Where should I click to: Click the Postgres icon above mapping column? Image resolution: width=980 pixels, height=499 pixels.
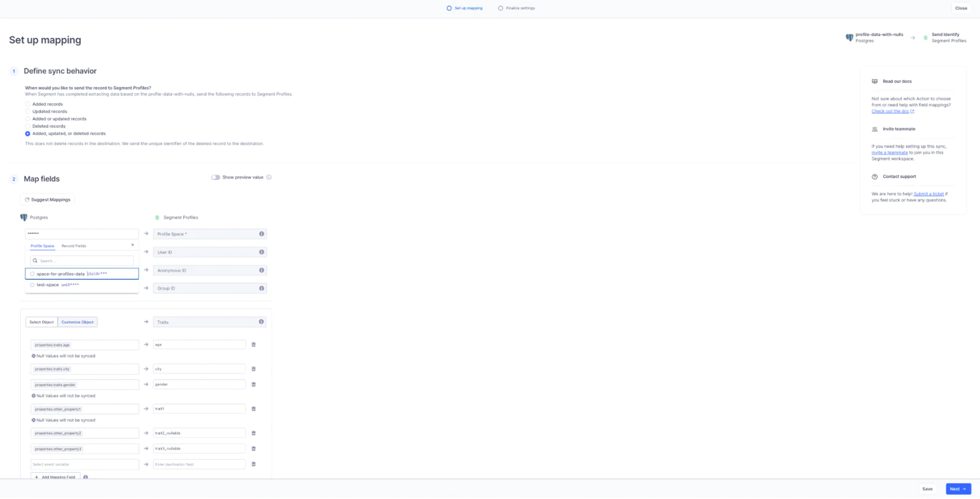click(24, 217)
